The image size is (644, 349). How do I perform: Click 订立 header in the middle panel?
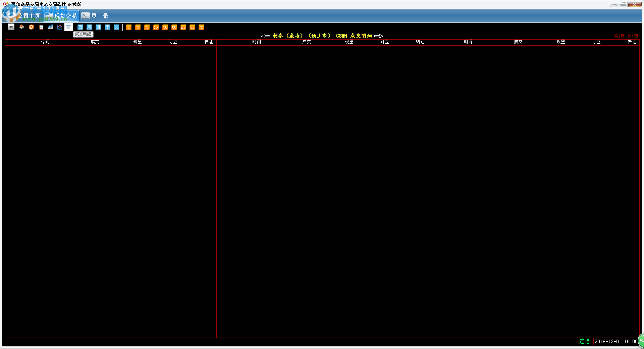(x=385, y=42)
